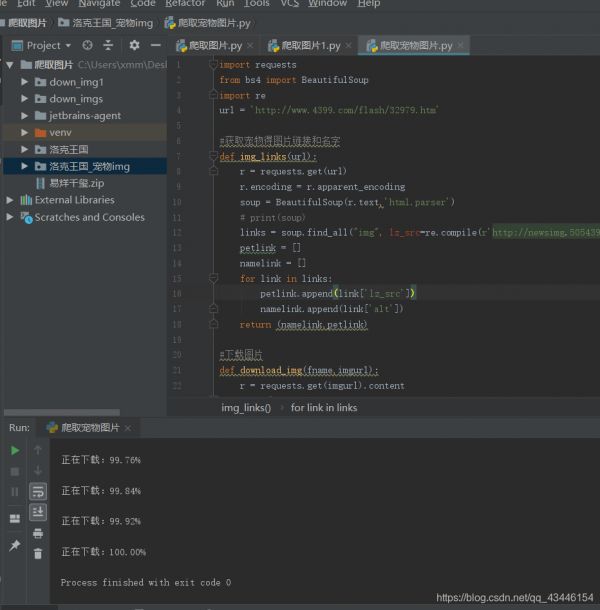Open the Tools menu
This screenshot has width=600, height=610.
pos(256,4)
